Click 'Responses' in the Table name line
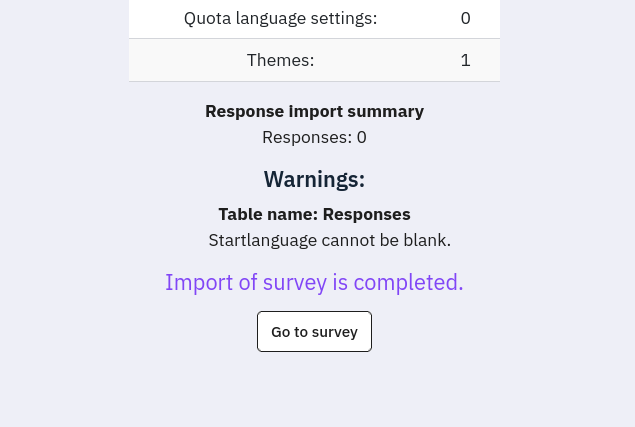Viewport: 635px width, 427px height. coord(366,214)
